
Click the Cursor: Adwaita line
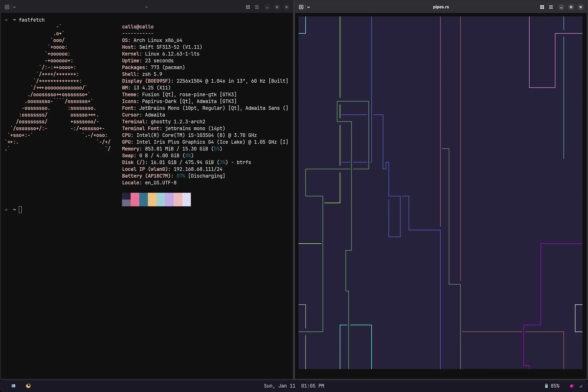click(x=143, y=115)
